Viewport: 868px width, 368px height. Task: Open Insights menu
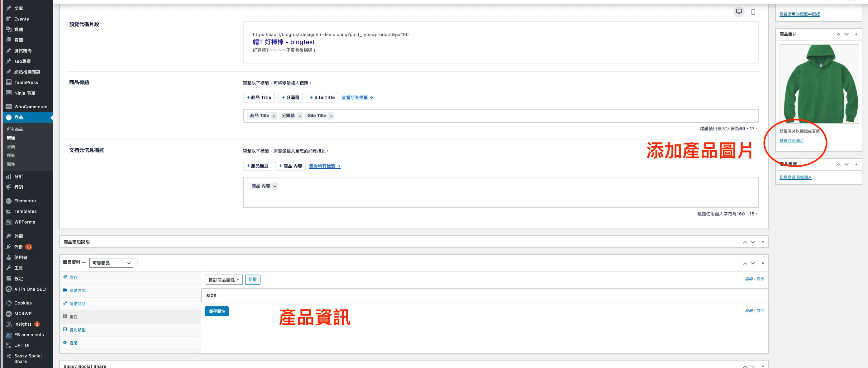pos(22,324)
